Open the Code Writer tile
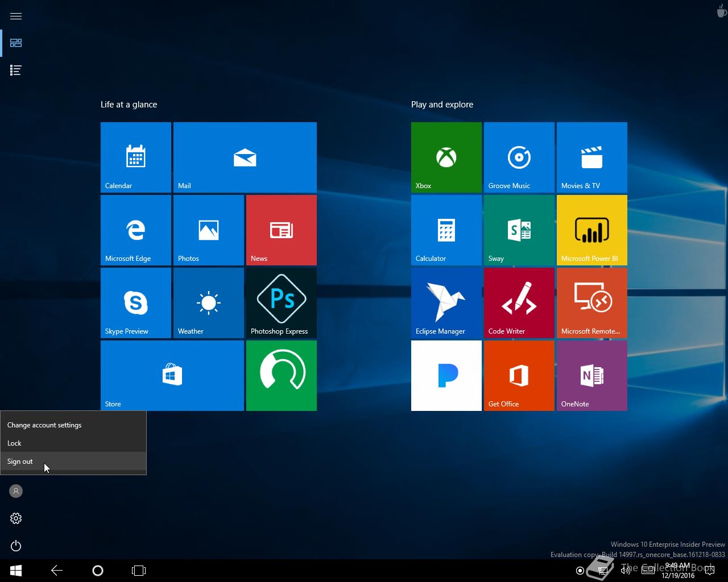728x582 pixels. pos(519,303)
